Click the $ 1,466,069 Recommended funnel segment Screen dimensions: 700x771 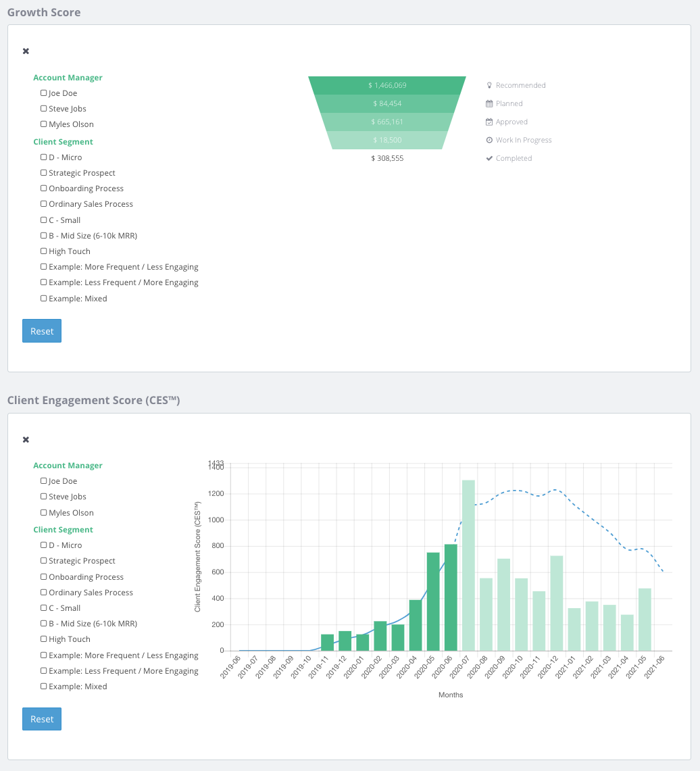pos(387,86)
